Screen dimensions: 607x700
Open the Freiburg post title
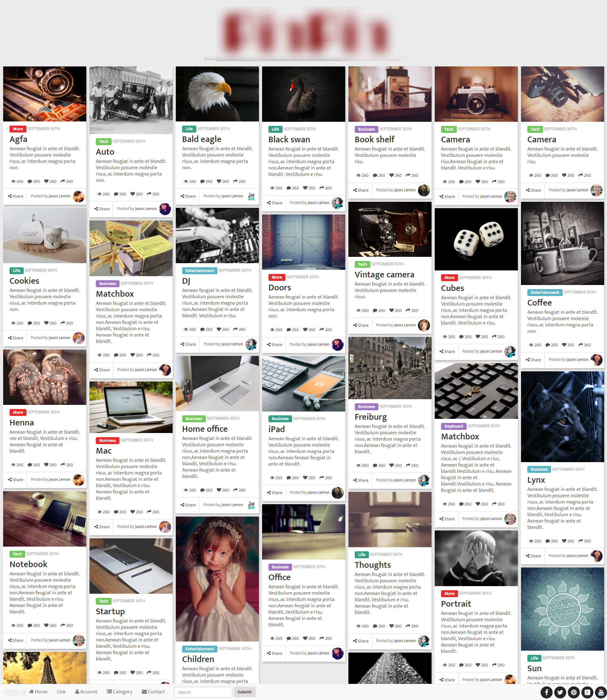pos(371,417)
